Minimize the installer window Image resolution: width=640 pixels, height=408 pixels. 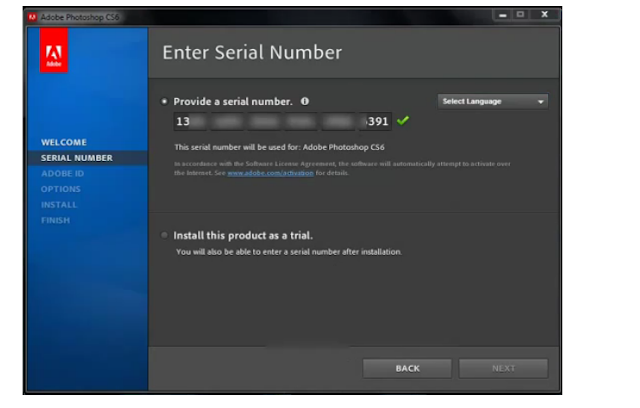502,15
